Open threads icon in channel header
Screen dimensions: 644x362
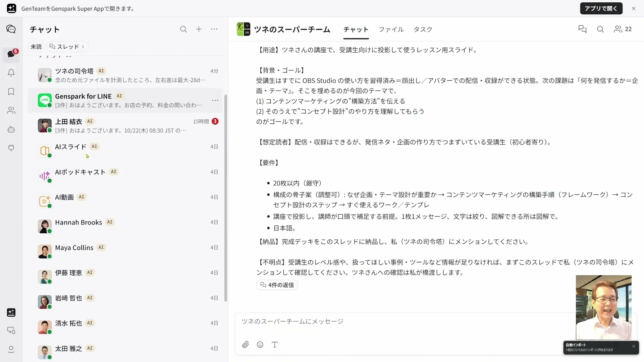pyautogui.click(x=583, y=29)
